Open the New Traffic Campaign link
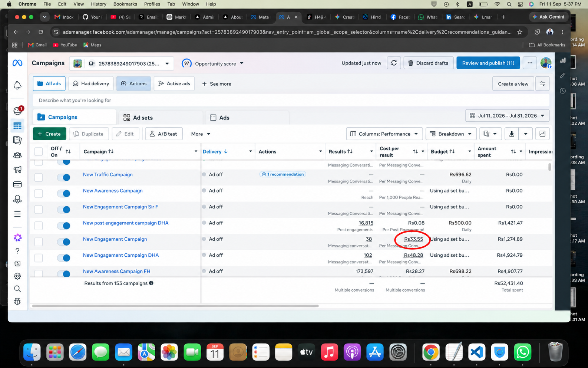This screenshot has width=588, height=368. 108,174
